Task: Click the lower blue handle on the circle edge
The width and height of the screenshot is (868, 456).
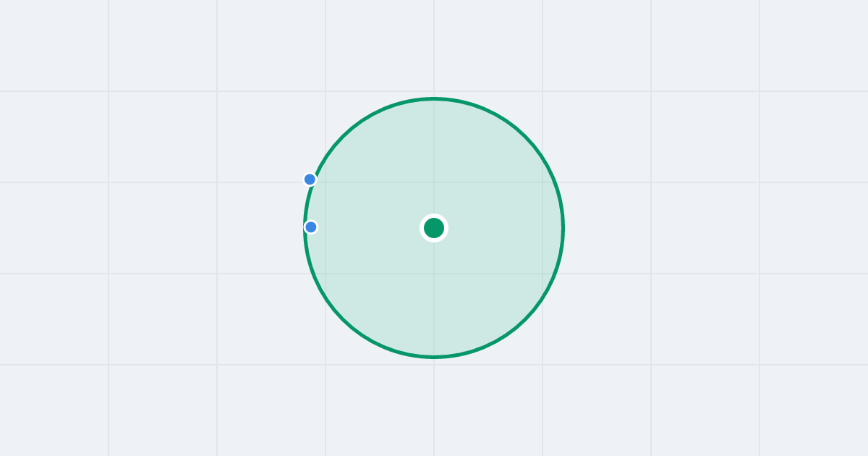Action: point(311,227)
